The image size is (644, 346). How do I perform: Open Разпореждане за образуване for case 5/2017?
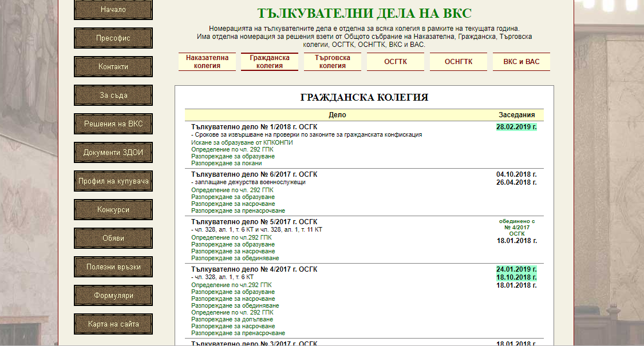[233, 245]
